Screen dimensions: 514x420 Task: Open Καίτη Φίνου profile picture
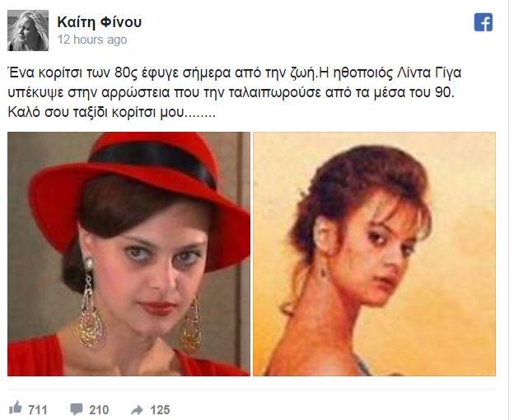click(x=28, y=30)
